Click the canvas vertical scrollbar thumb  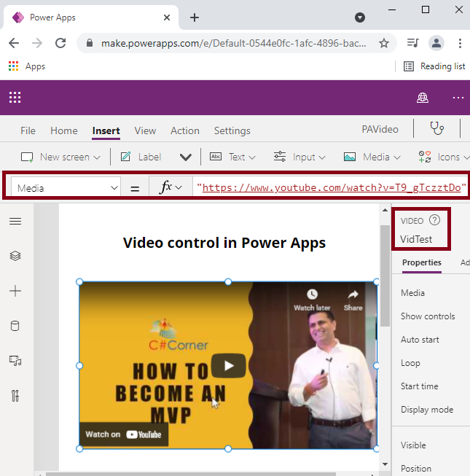[x=385, y=276]
